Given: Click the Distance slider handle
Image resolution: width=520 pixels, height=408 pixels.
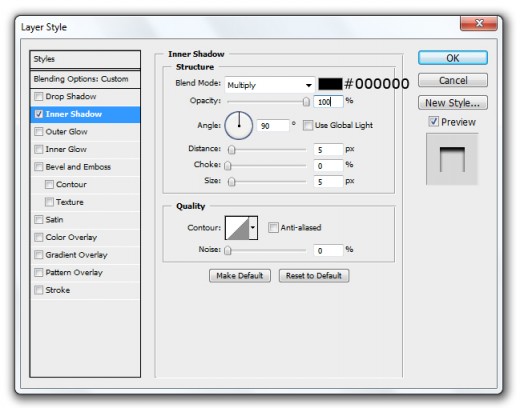Looking at the screenshot, I should pyautogui.click(x=231, y=150).
